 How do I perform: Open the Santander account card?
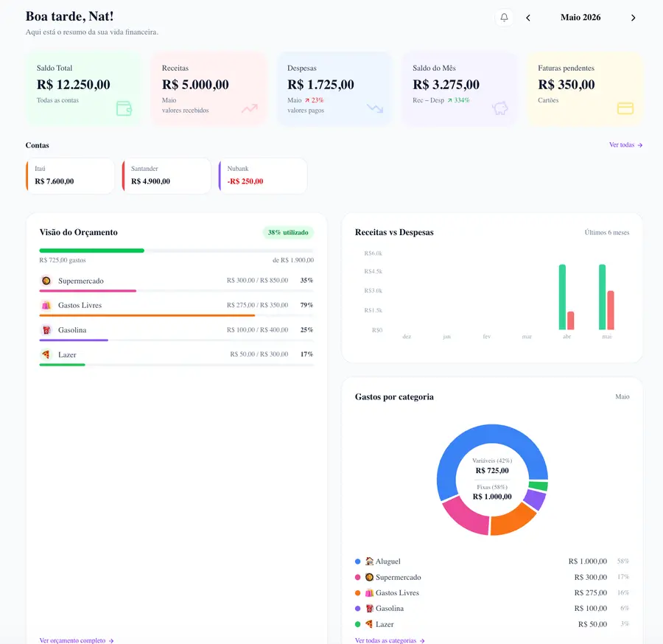point(166,176)
